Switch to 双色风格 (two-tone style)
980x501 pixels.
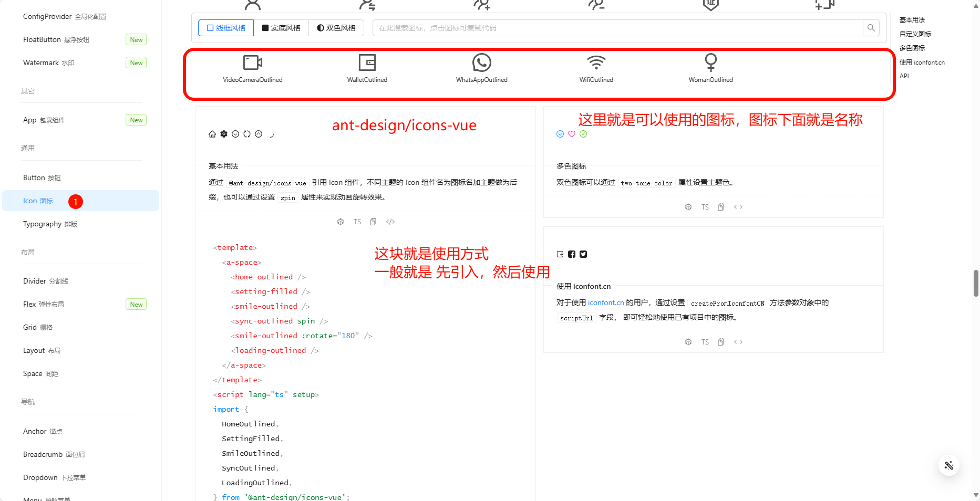(x=336, y=27)
